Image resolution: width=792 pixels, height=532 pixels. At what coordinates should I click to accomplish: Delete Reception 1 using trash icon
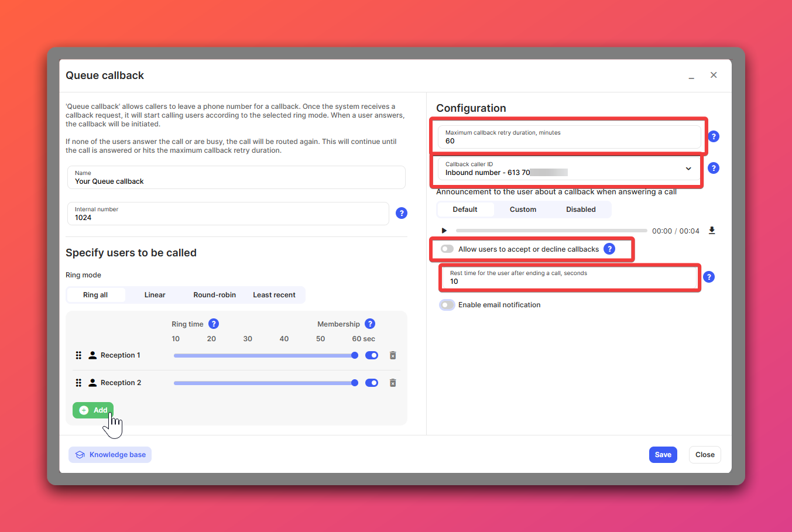[393, 355]
